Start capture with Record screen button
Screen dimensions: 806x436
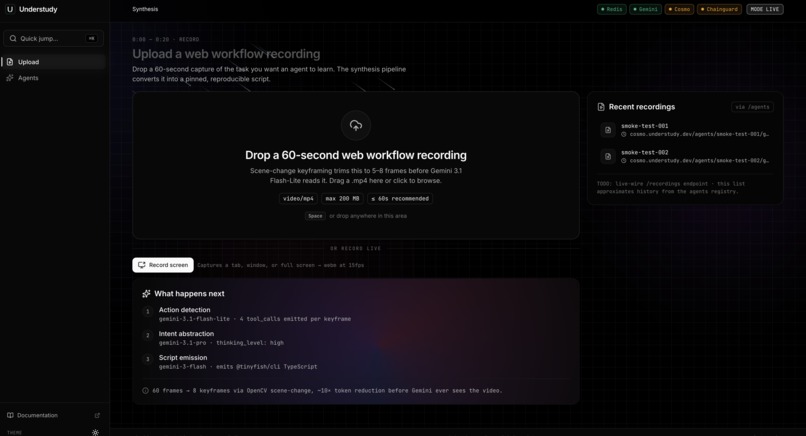(x=163, y=265)
